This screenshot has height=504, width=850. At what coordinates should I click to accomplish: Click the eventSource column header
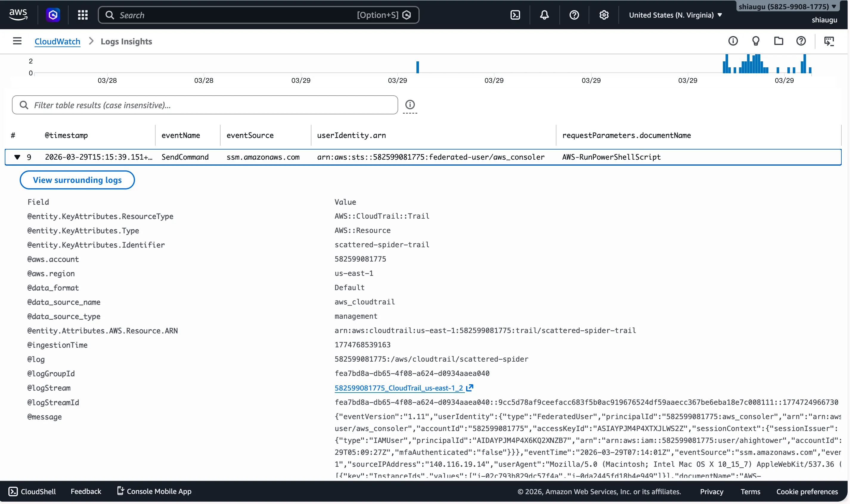tap(250, 135)
